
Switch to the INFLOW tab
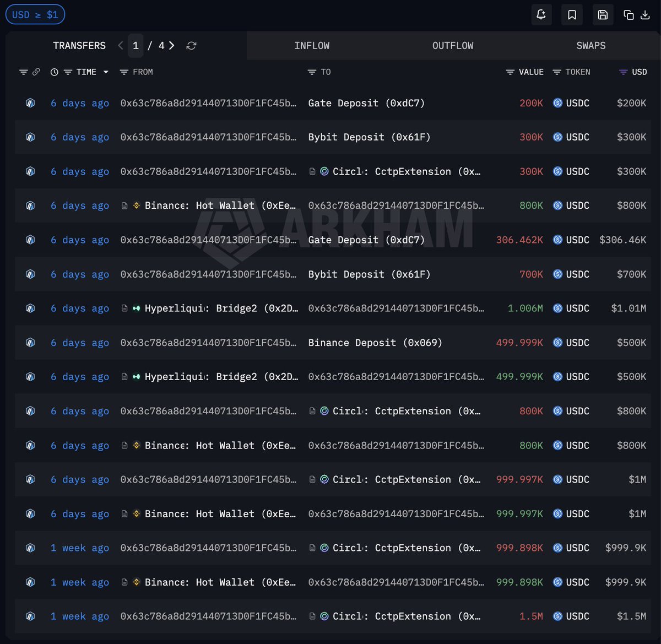(x=312, y=46)
